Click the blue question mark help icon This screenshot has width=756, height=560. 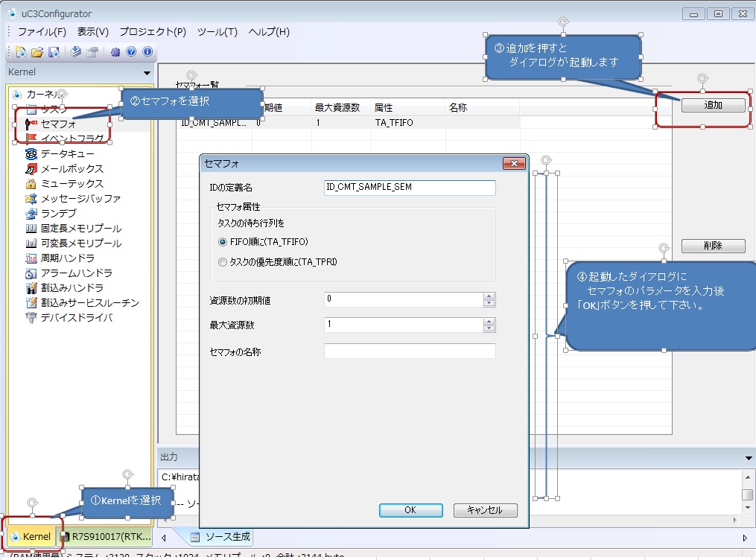pos(131,52)
